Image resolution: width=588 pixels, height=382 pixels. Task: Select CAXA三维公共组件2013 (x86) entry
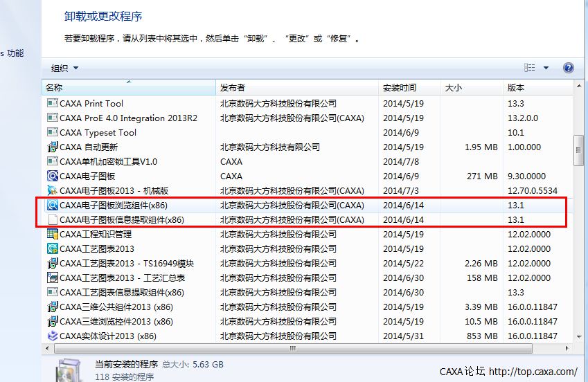[x=116, y=307]
